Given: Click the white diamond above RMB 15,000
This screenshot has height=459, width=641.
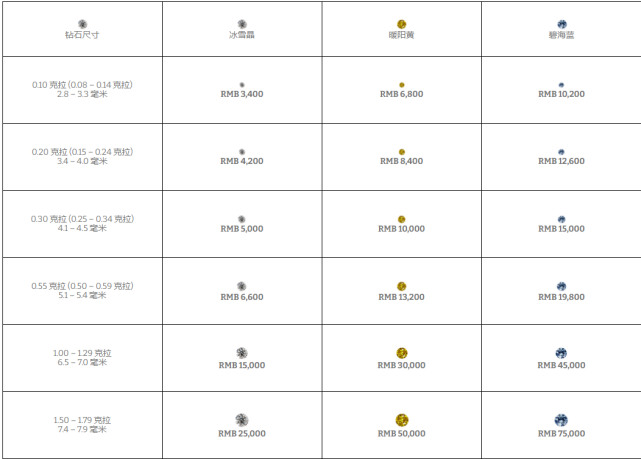Looking at the screenshot, I should (x=242, y=353).
